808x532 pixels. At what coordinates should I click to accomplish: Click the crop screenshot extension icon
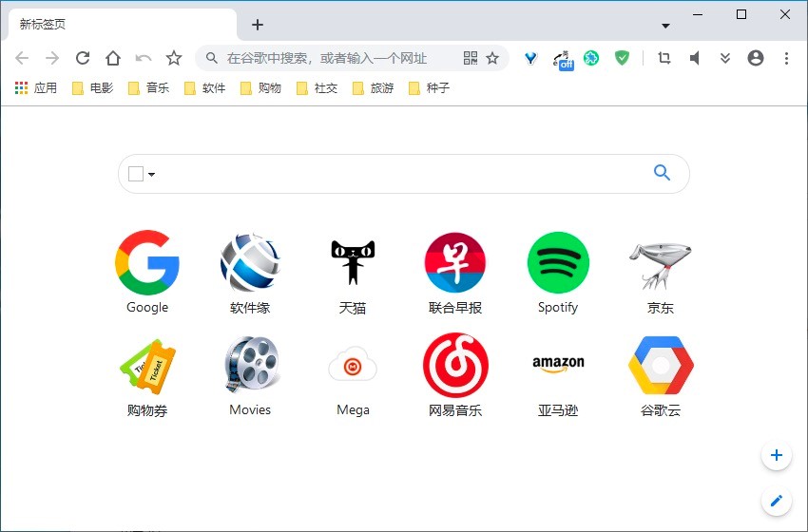click(664, 58)
